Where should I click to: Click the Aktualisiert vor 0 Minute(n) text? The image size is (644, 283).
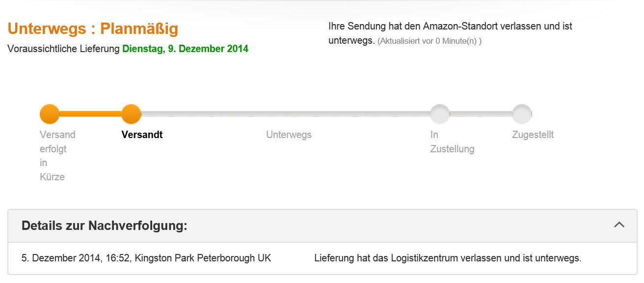pos(429,41)
